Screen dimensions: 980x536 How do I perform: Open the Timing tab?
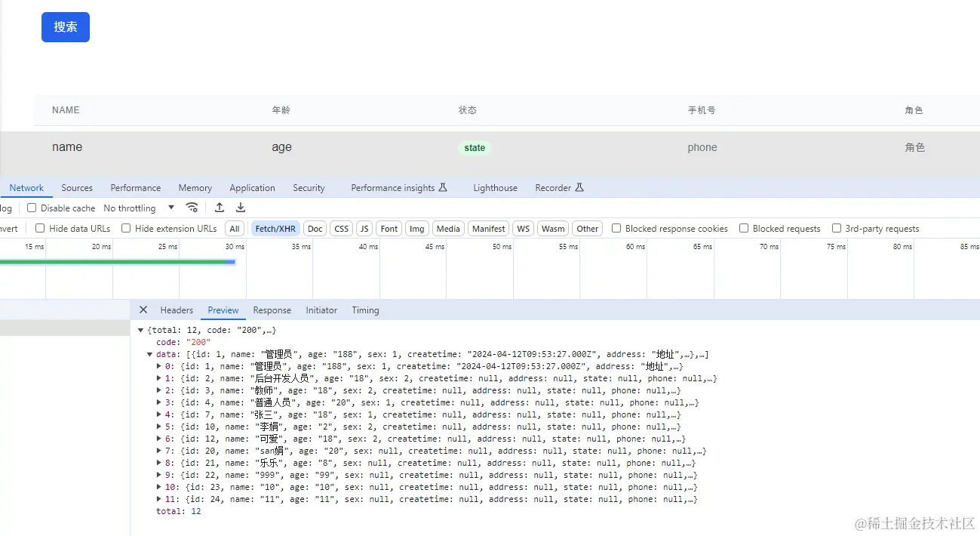tap(365, 310)
